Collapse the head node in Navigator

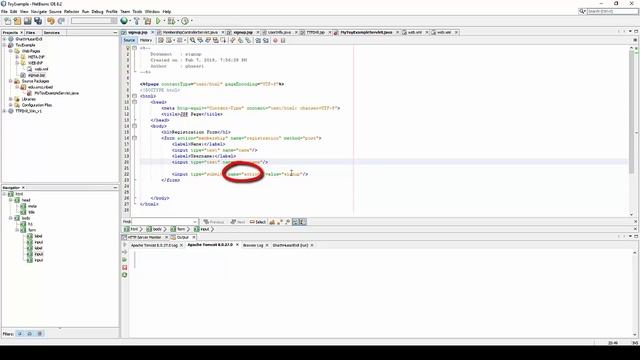pos(11,200)
